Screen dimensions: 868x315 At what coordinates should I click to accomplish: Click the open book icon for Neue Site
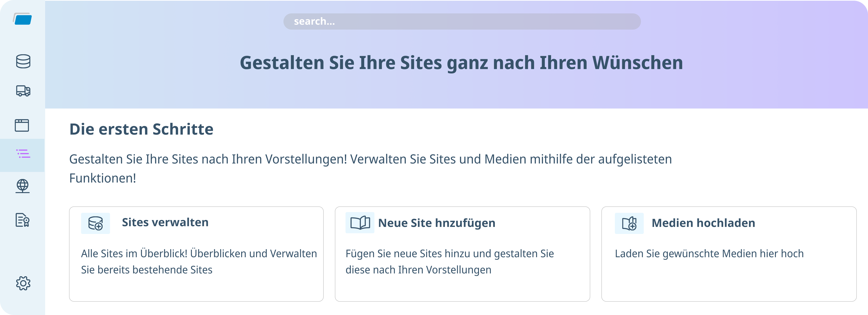click(x=360, y=223)
